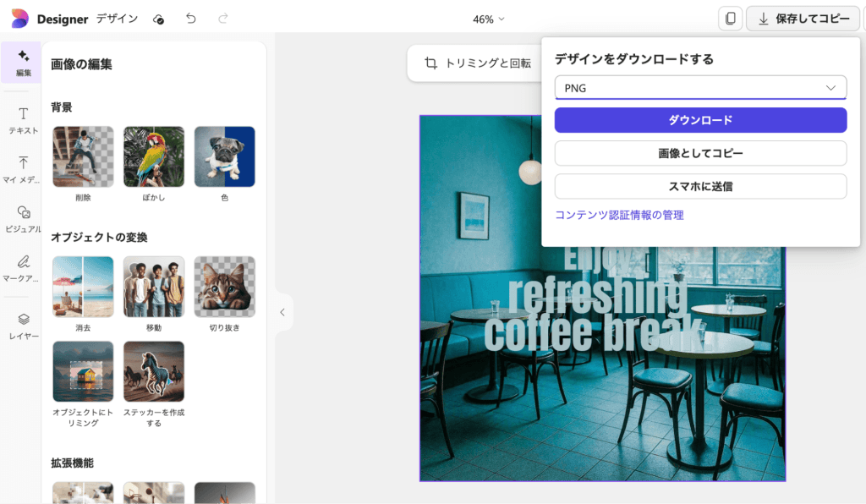The image size is (866, 504).
Task: Open the デザイン menu
Action: (x=117, y=19)
